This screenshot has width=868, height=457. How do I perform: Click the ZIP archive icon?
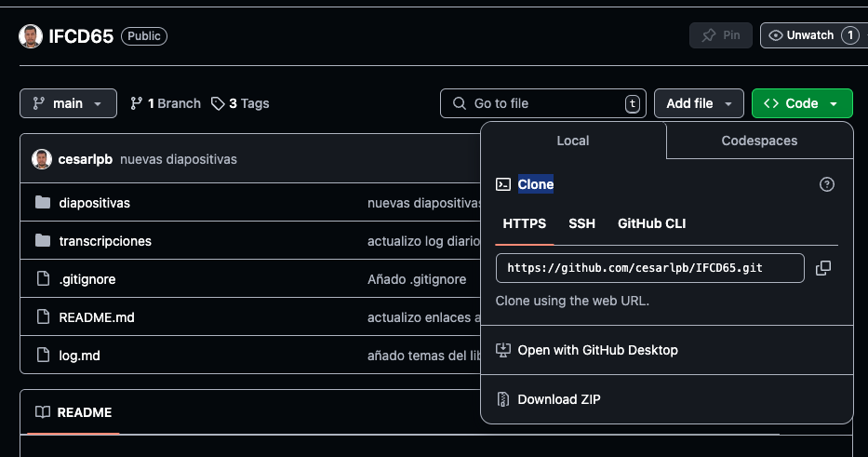point(503,399)
